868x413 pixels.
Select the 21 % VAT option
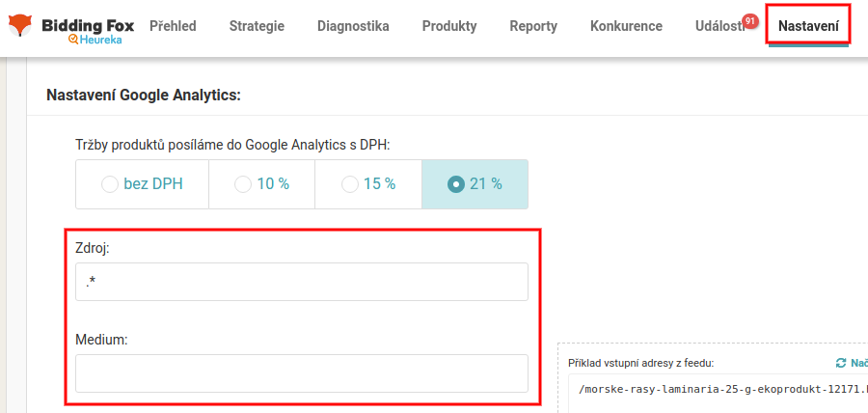475,184
